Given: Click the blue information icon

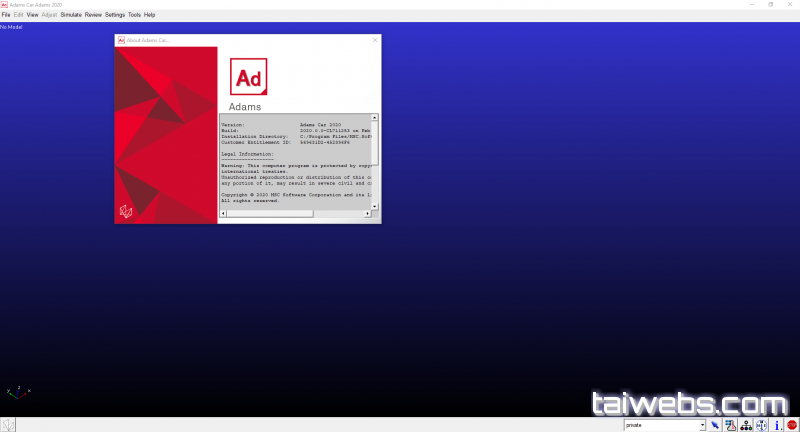Looking at the screenshot, I should (x=777, y=425).
